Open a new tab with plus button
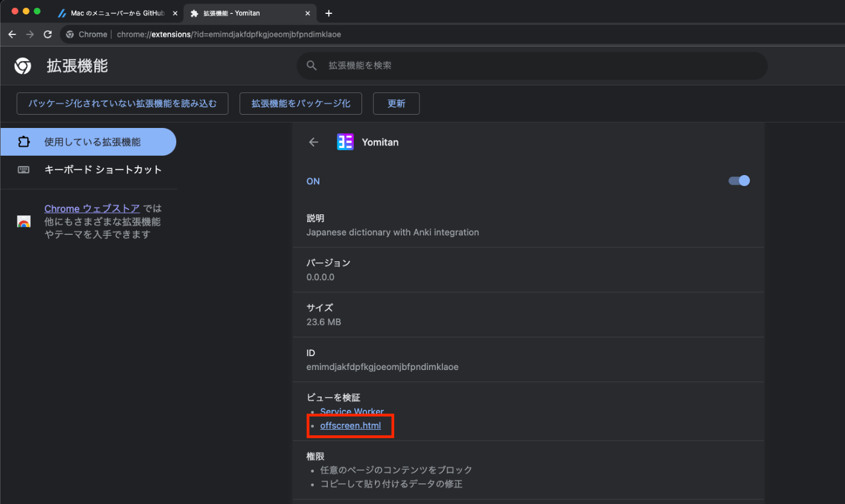This screenshot has height=504, width=845. pos(328,13)
